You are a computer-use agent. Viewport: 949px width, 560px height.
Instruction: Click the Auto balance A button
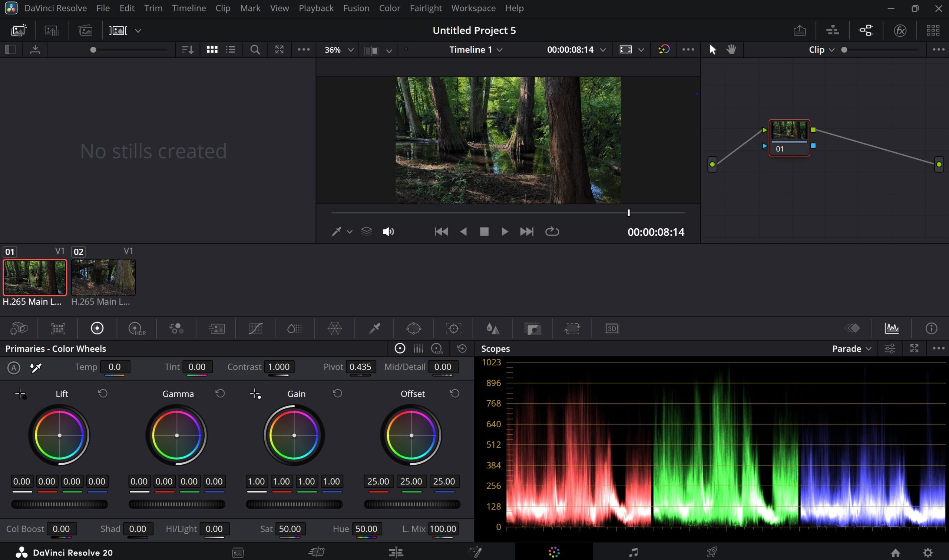14,368
